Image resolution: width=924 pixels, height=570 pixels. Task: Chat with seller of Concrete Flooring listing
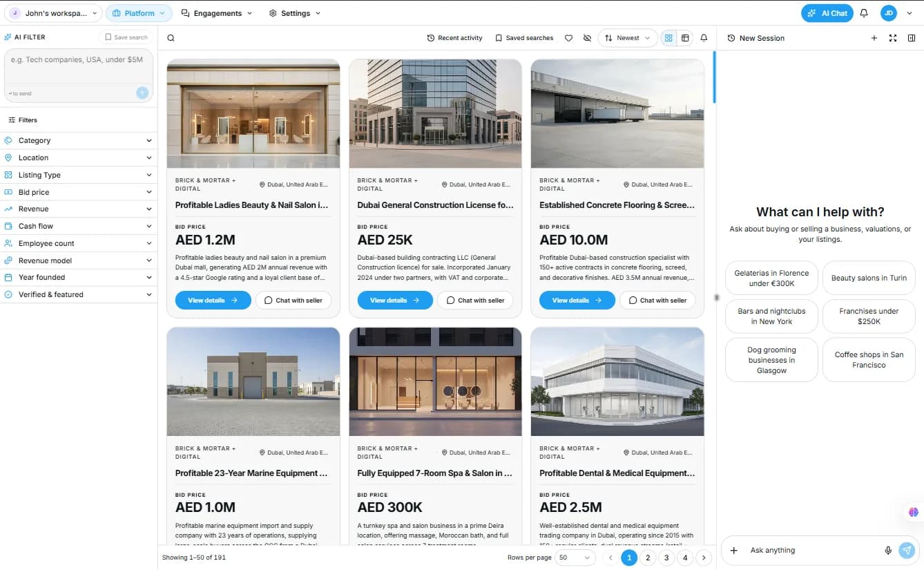[x=658, y=301]
